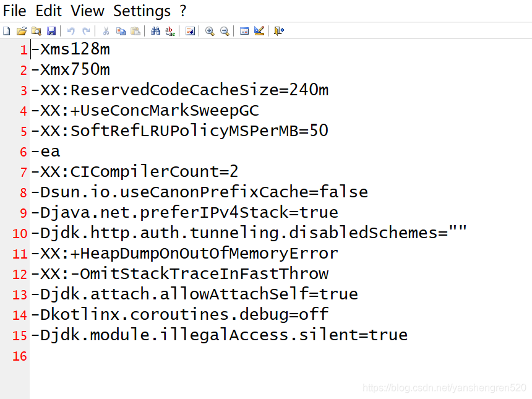Zoom out with the magnifier minus icon
Image resolution: width=532 pixels, height=399 pixels.
225,31
